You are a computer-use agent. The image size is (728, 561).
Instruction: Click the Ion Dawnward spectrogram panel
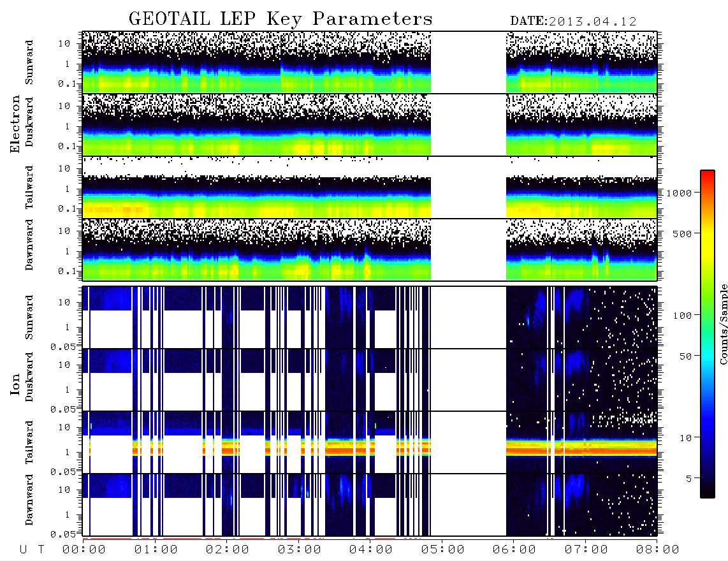tap(370, 505)
